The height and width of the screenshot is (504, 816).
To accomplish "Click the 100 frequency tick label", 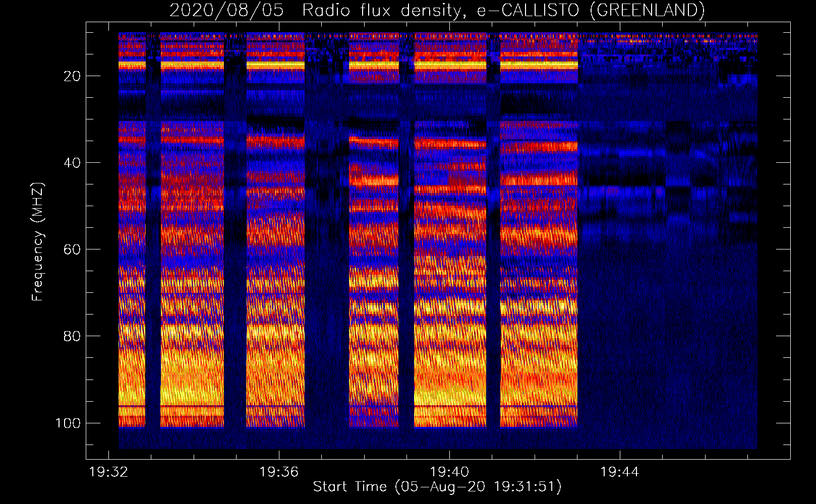I will pos(68,423).
